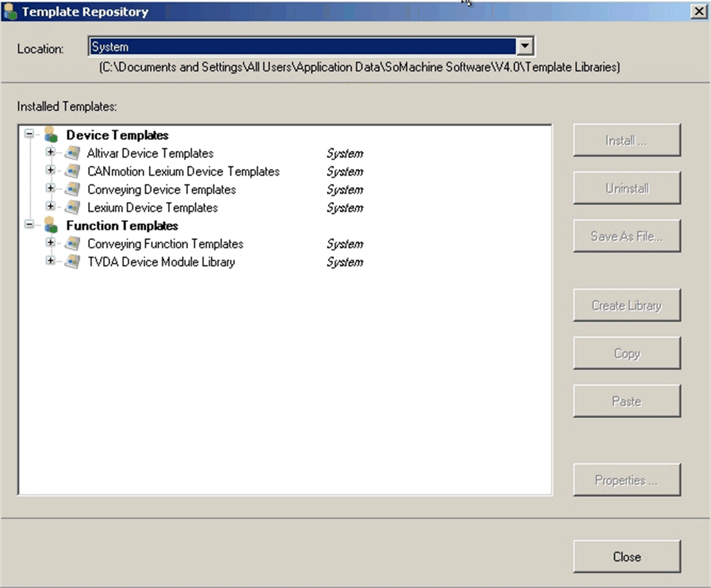The width and height of the screenshot is (711, 588).
Task: Click the Uninstall button
Action: 627,188
